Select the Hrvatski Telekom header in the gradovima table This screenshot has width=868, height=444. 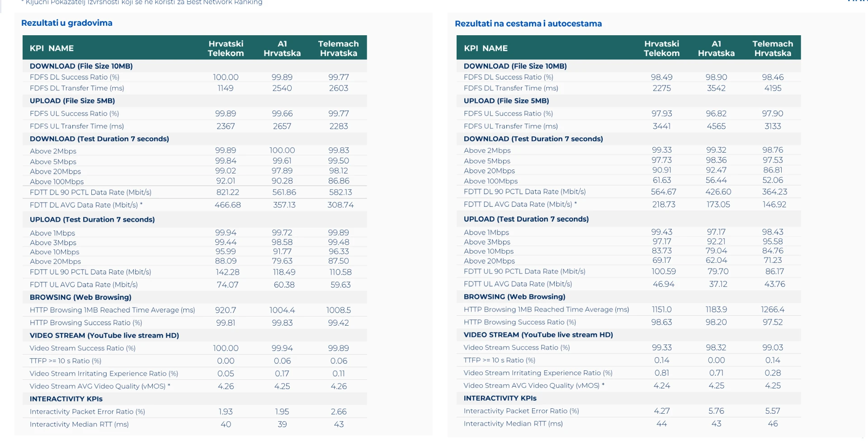(226, 48)
